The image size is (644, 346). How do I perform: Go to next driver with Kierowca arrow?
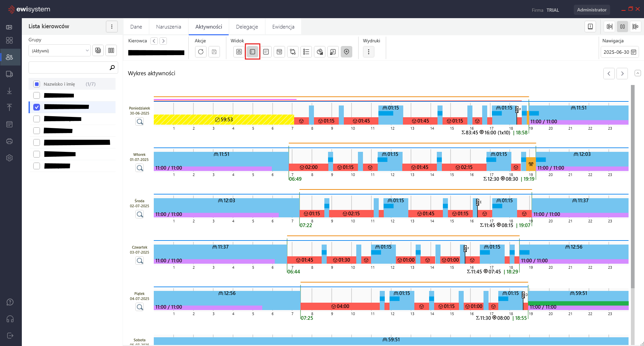click(163, 41)
